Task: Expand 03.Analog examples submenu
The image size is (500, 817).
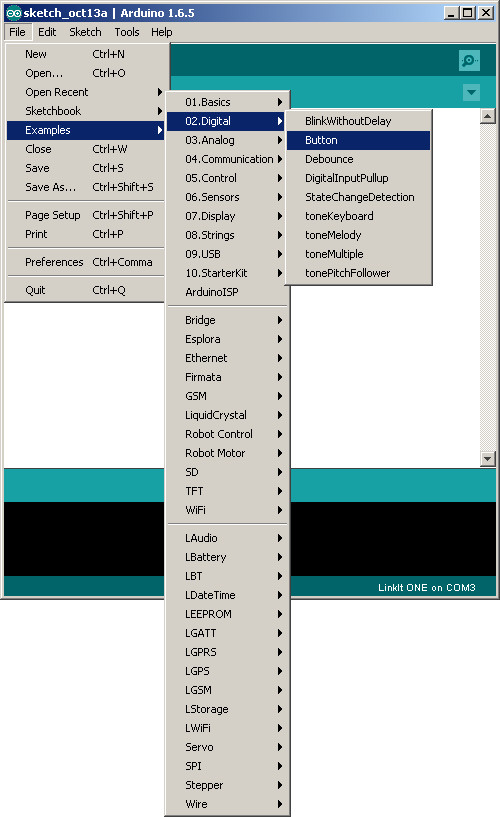Action: point(227,140)
